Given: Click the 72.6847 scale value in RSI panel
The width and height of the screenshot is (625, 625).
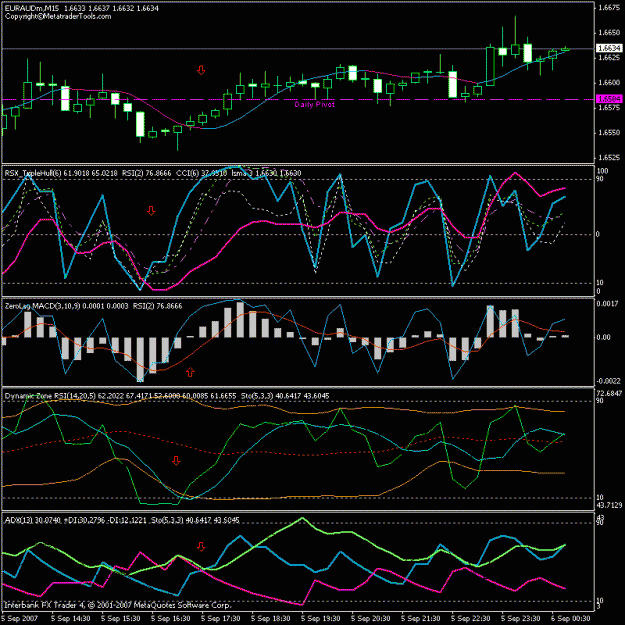Looking at the screenshot, I should tap(609, 393).
